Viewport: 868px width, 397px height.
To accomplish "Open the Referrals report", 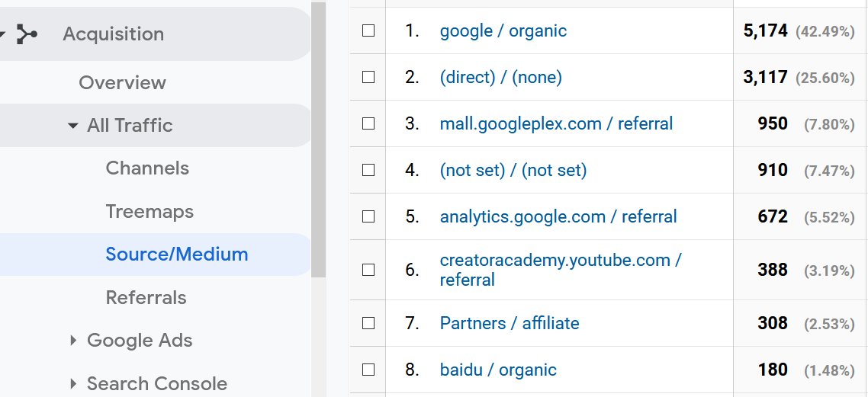I will click(x=146, y=297).
